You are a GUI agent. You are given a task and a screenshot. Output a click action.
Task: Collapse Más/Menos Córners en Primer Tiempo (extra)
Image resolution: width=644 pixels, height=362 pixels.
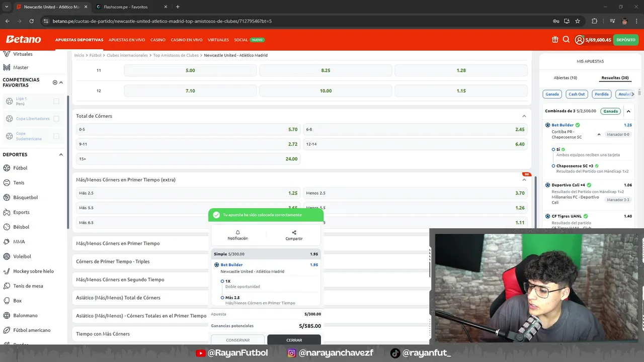pos(524,179)
